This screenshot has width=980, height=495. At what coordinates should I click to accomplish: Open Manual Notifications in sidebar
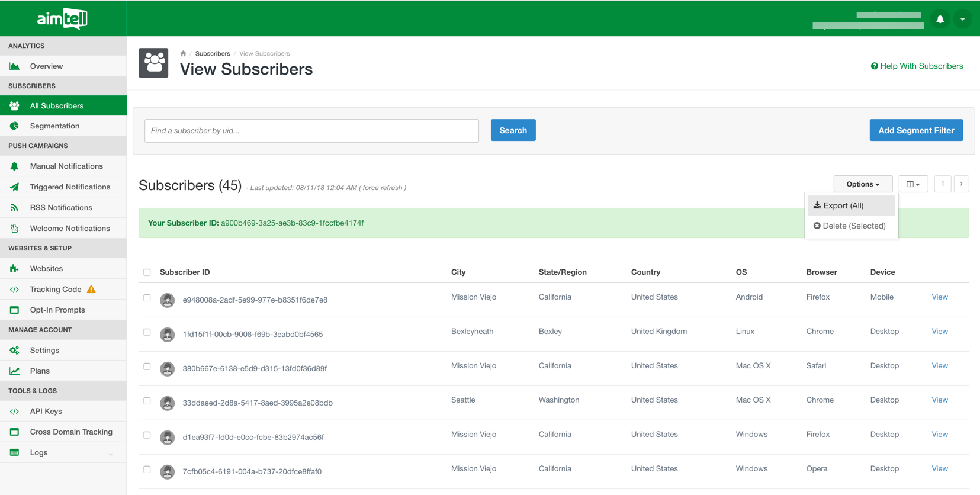coord(63,166)
